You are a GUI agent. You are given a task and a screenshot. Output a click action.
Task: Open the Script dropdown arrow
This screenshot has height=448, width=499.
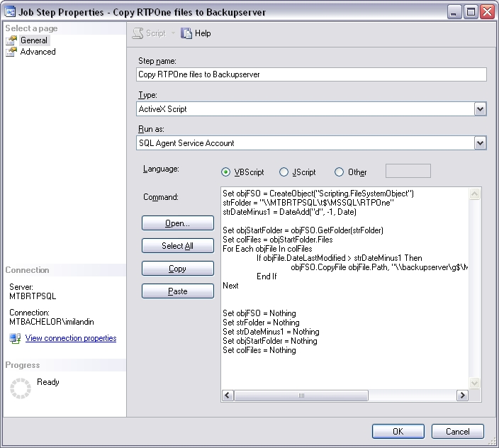tap(173, 33)
